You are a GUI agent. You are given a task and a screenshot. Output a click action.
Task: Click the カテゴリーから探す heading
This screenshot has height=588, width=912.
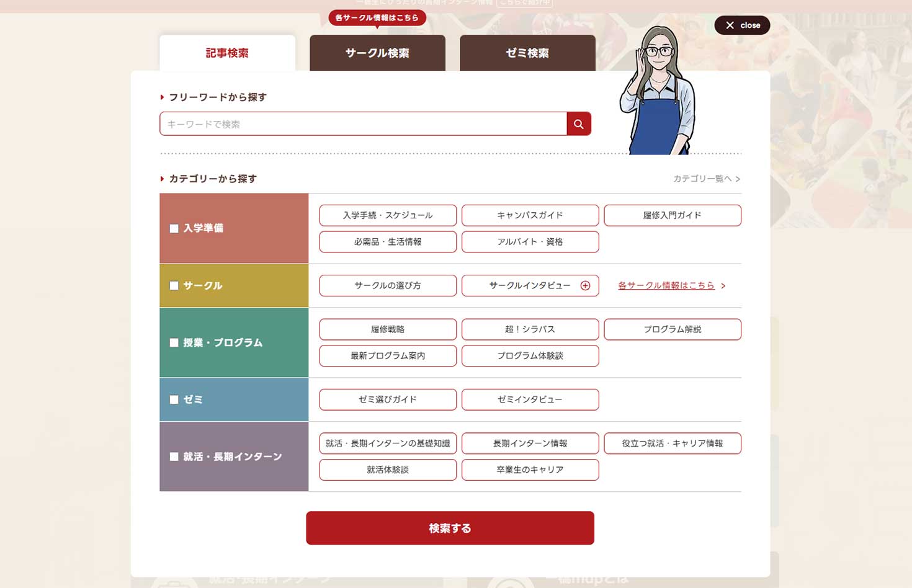click(x=213, y=179)
